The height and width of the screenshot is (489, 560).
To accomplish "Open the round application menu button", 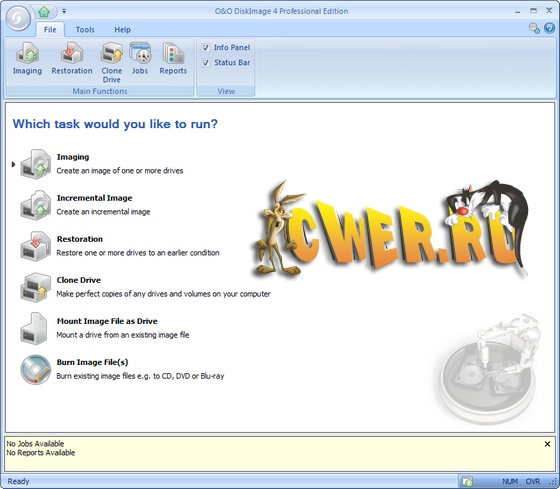I will 18,18.
